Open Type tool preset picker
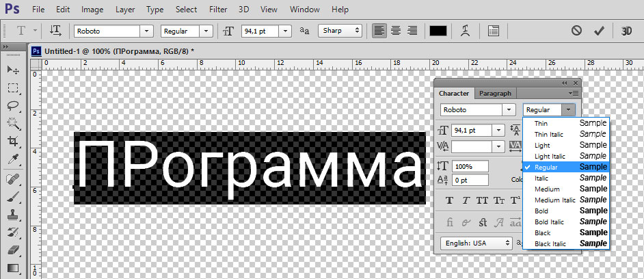Image resolution: width=644 pixels, height=279 pixels. [x=36, y=31]
